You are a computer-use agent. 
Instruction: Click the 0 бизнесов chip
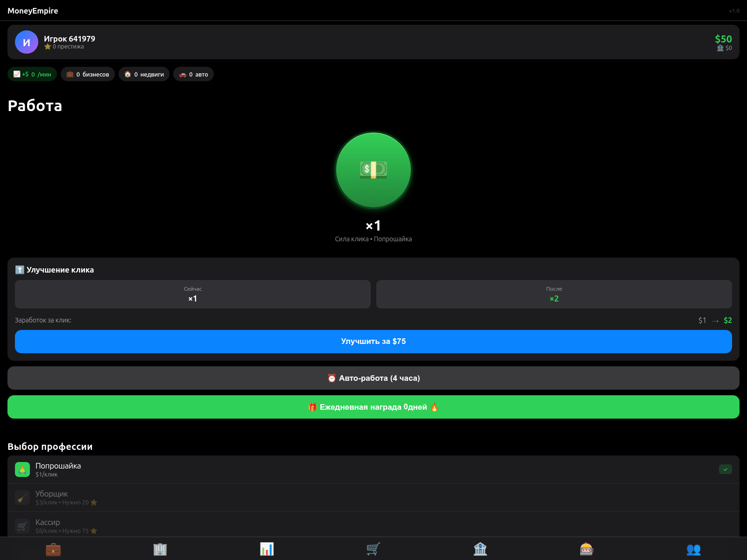(88, 74)
